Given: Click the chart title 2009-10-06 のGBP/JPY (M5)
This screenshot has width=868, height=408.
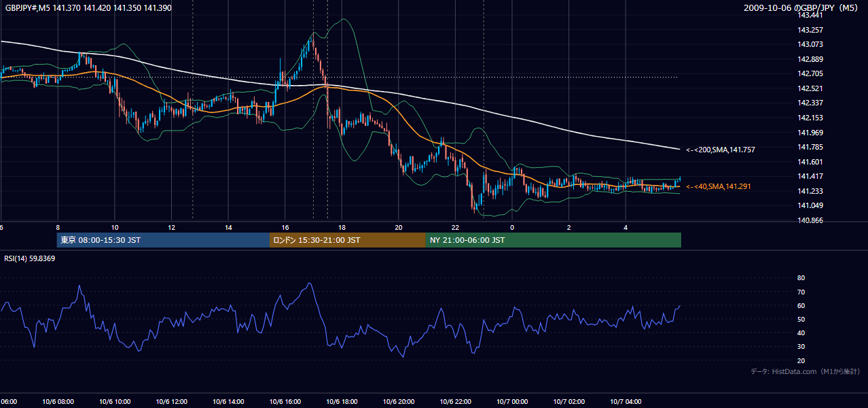Looking at the screenshot, I should click(801, 8).
